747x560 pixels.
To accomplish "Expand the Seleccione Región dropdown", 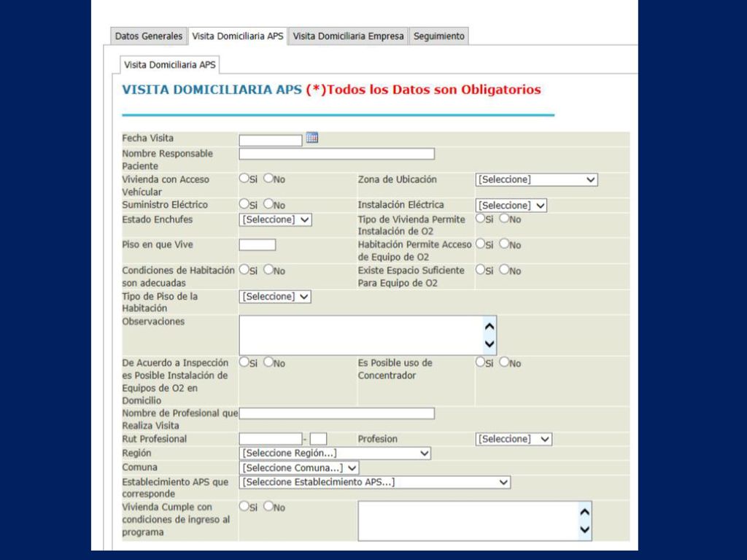I will coord(335,453).
